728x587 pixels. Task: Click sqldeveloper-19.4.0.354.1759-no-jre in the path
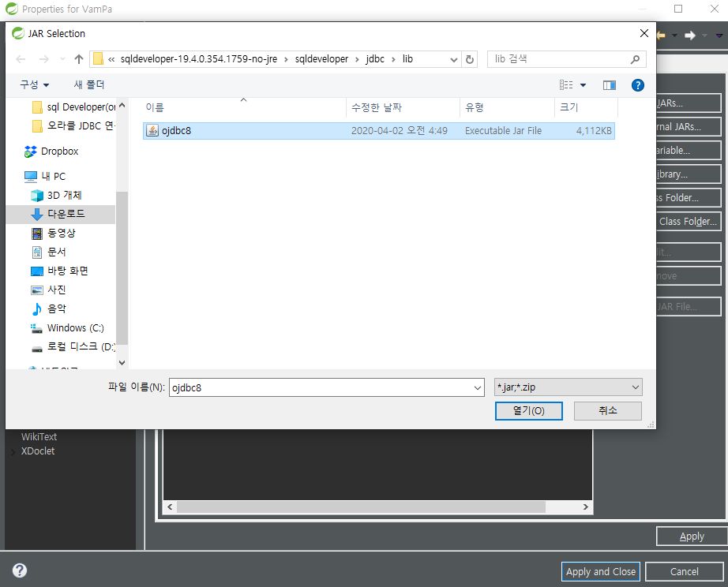click(199, 59)
